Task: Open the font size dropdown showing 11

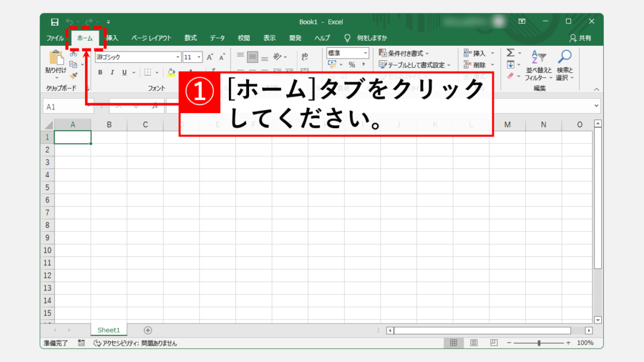Action: 199,57
